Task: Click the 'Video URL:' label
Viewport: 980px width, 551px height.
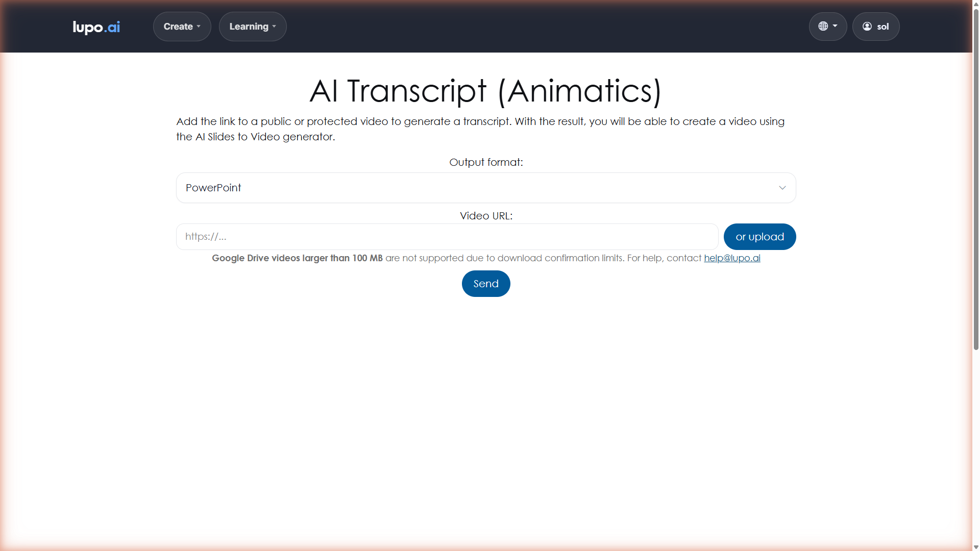Action: click(x=486, y=216)
